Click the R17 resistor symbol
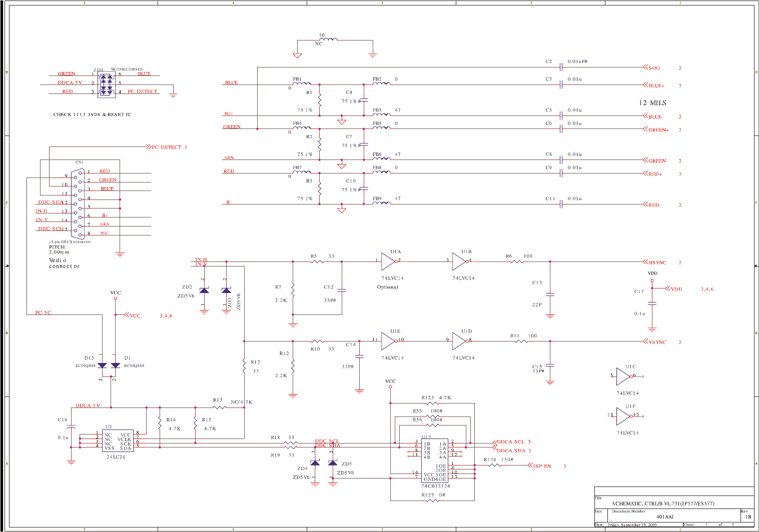The height and width of the screenshot is (532, 759). click(244, 366)
